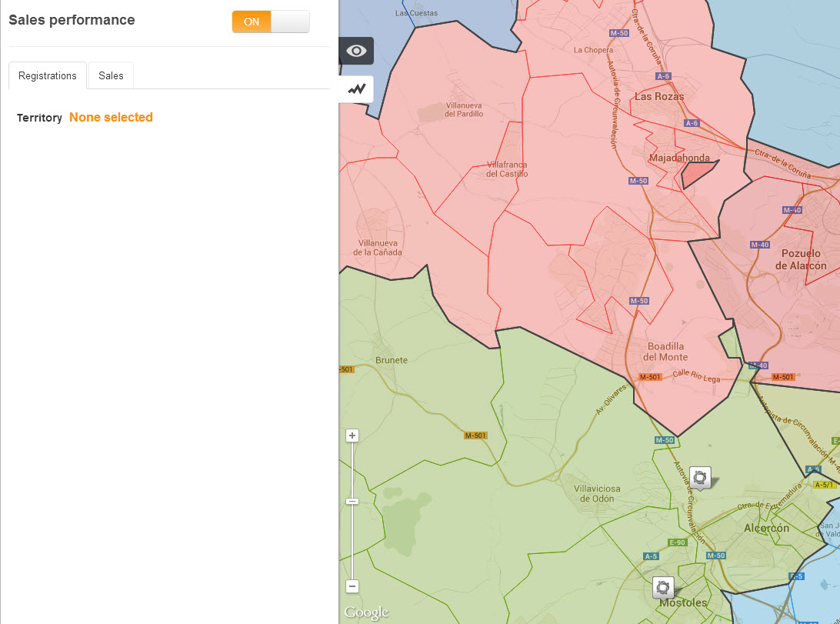Select Pozuelo de Alarcón on the map
The height and width of the screenshot is (624, 840).
pyautogui.click(x=801, y=259)
